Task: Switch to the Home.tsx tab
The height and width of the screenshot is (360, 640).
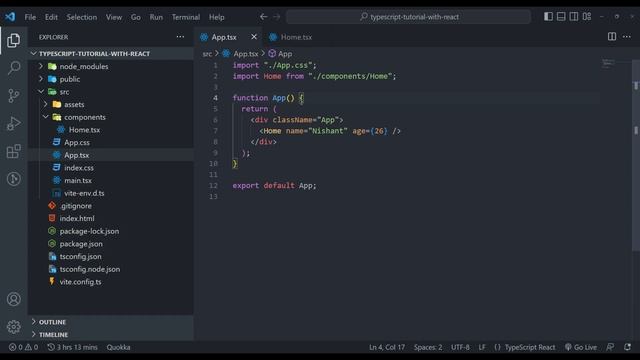Action: [x=291, y=37]
